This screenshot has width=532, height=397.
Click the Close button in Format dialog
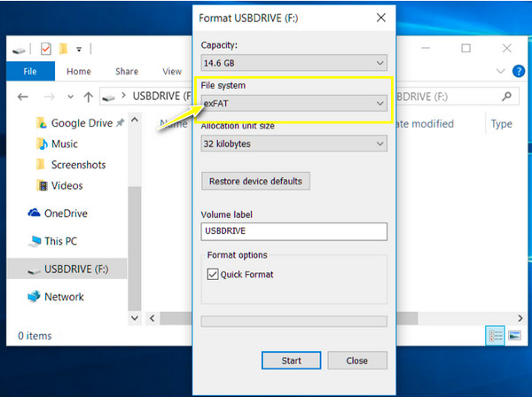[x=357, y=361]
